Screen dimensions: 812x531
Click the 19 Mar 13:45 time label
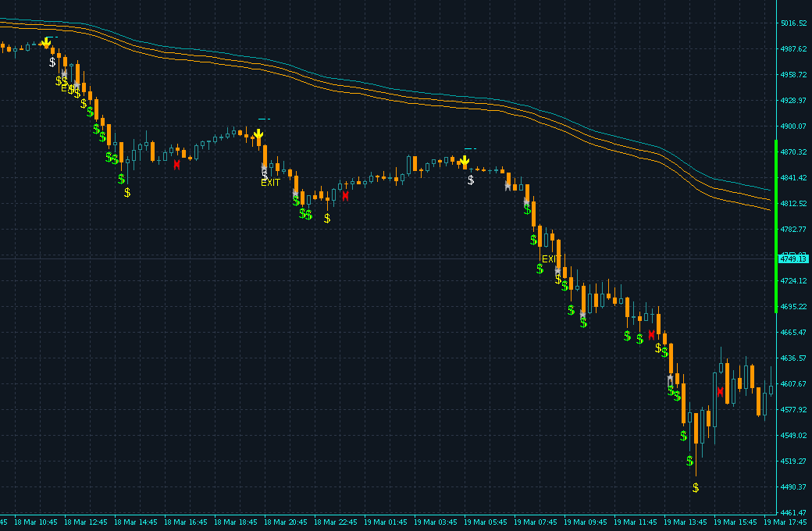[686, 522]
